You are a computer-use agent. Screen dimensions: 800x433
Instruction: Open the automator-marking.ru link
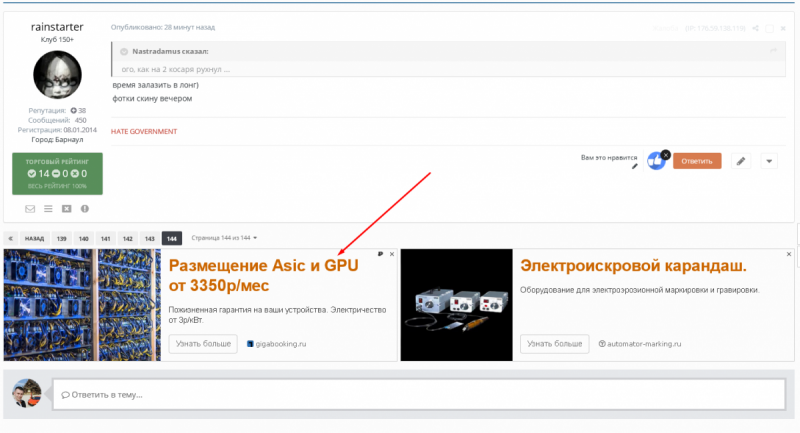[x=644, y=344]
